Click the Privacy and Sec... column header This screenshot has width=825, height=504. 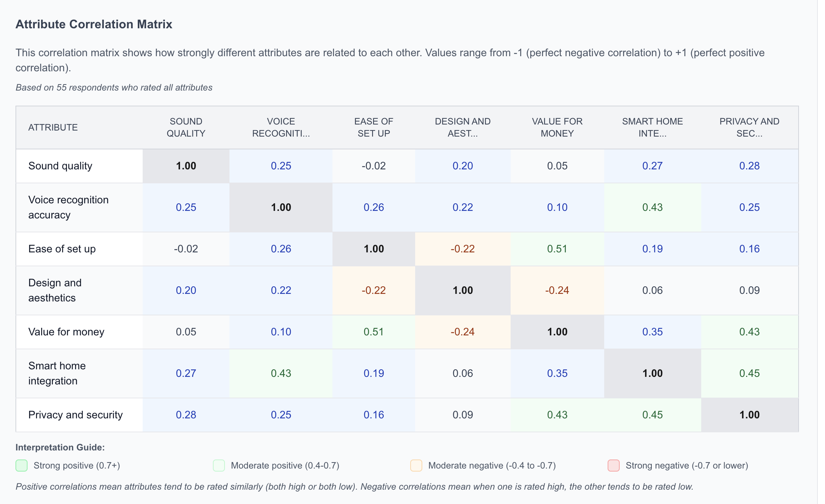pyautogui.click(x=749, y=128)
